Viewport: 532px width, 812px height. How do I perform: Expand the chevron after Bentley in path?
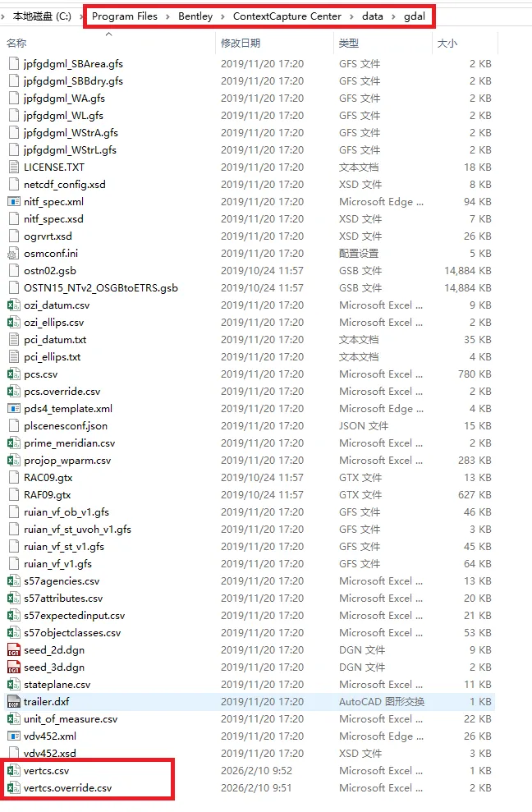pyautogui.click(x=222, y=16)
